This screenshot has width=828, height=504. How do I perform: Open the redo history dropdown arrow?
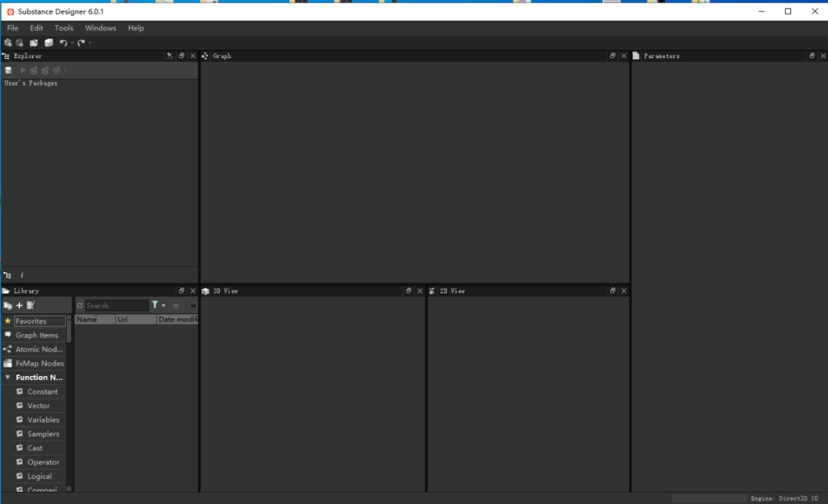click(x=90, y=43)
